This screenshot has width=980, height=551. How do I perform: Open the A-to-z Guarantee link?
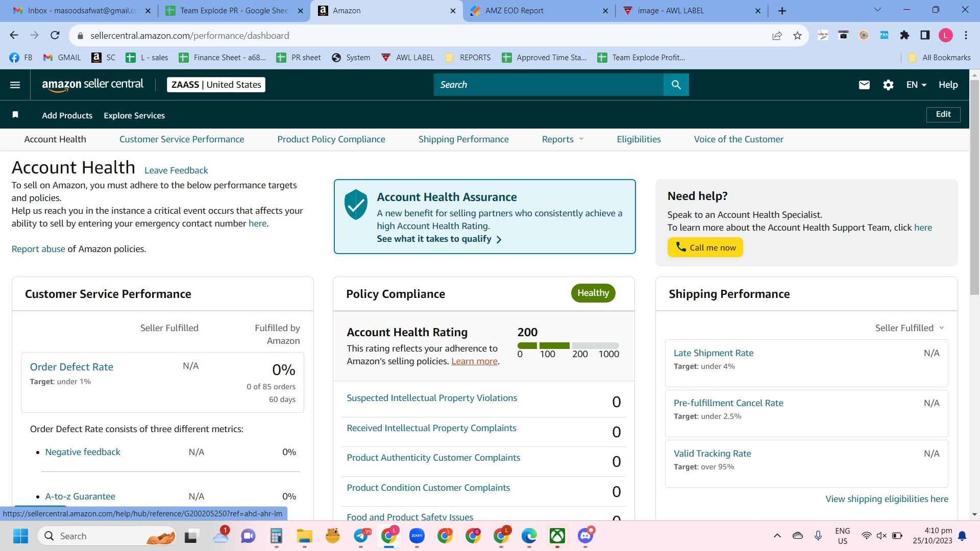click(80, 496)
